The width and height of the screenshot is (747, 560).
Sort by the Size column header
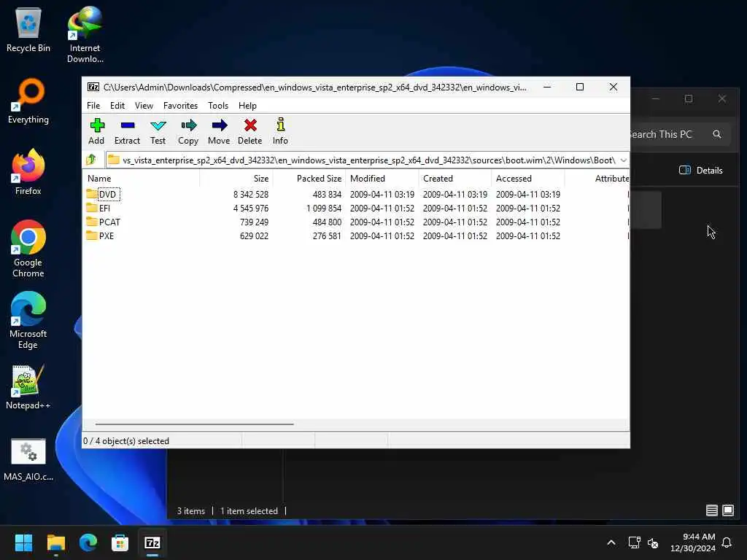coord(236,178)
